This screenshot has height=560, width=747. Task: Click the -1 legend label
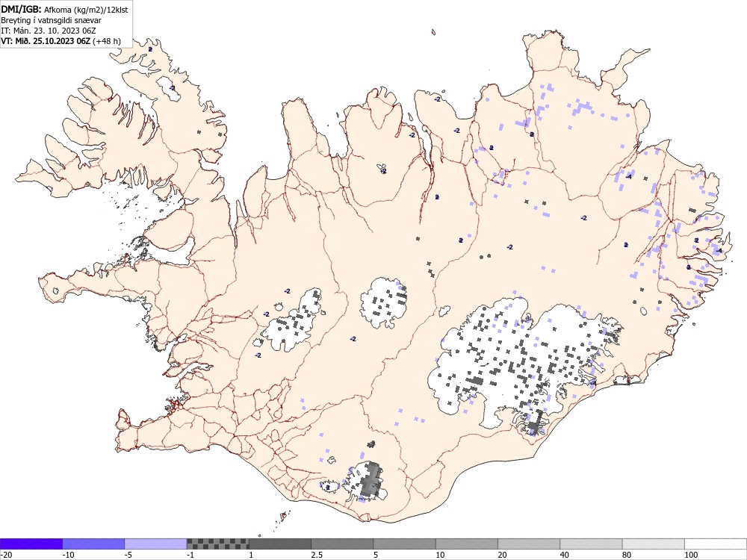191,555
